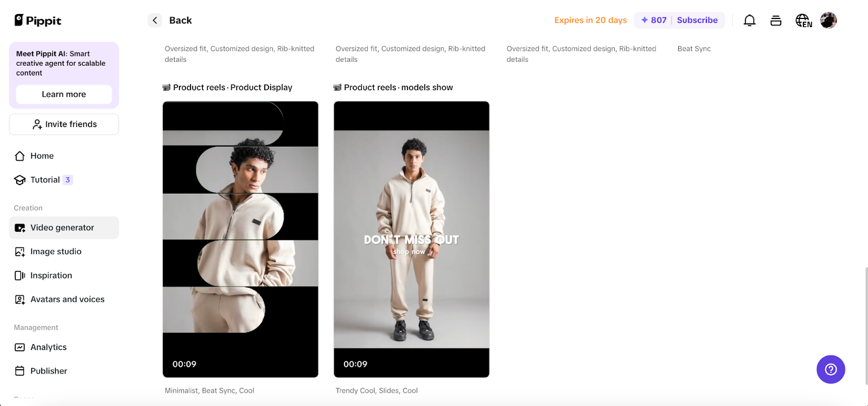Open the user profile avatar
This screenshot has height=406, width=868.
coord(828,21)
